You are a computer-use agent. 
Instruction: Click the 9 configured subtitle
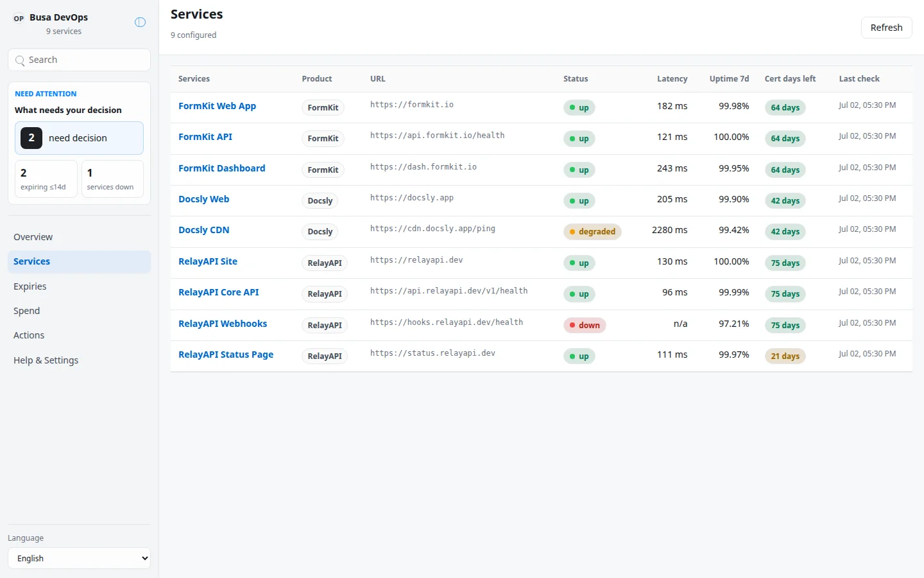pyautogui.click(x=193, y=35)
